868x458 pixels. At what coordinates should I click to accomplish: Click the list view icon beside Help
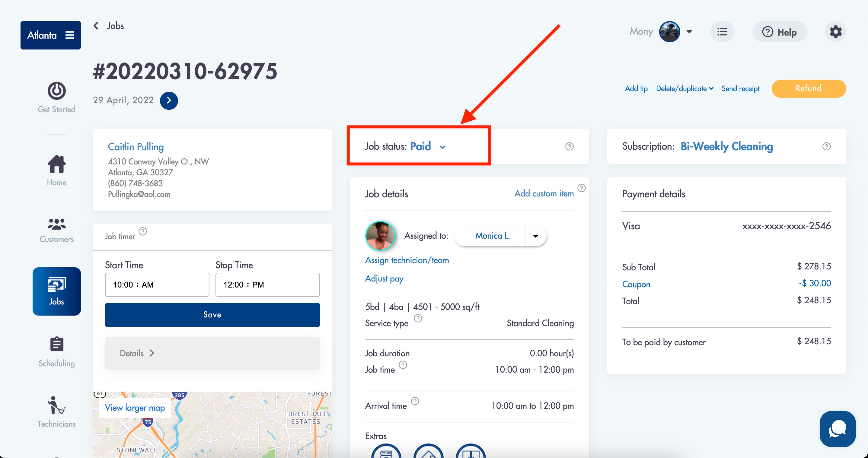click(722, 32)
